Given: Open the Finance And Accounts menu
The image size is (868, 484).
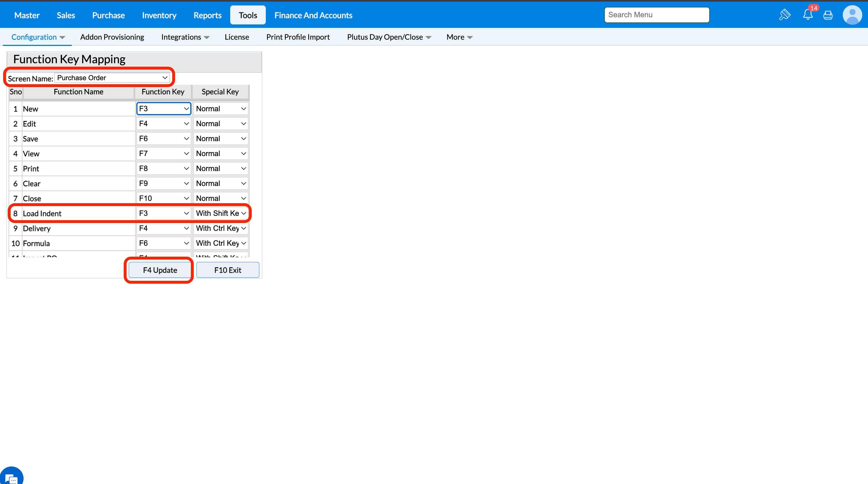Looking at the screenshot, I should tap(313, 15).
